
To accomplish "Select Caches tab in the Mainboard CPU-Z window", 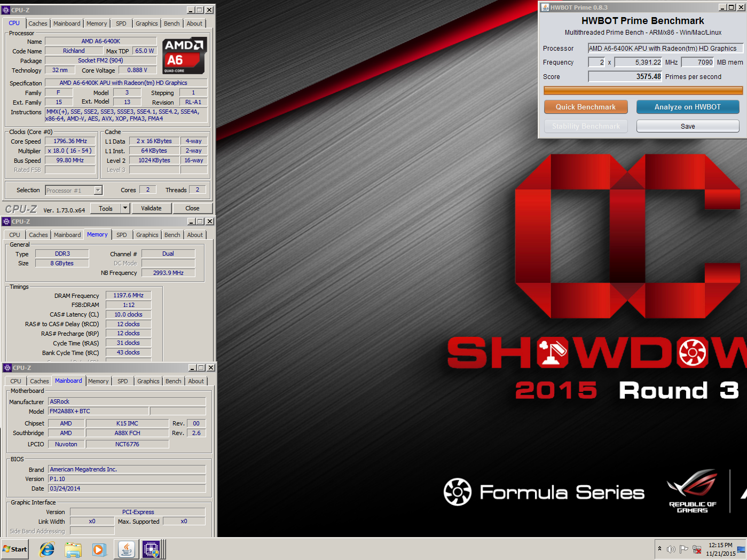I will pos(40,381).
